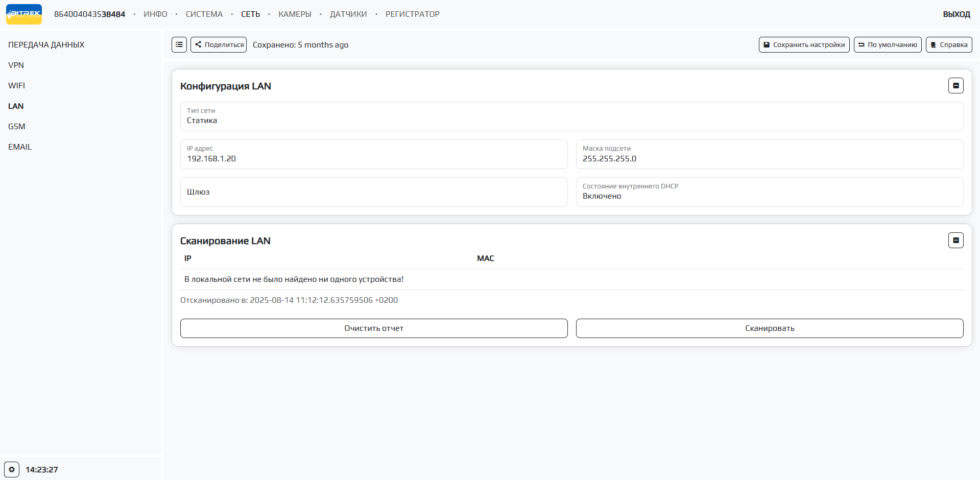
Task: Collapse the Конфигурация LAN panel
Action: tap(955, 86)
